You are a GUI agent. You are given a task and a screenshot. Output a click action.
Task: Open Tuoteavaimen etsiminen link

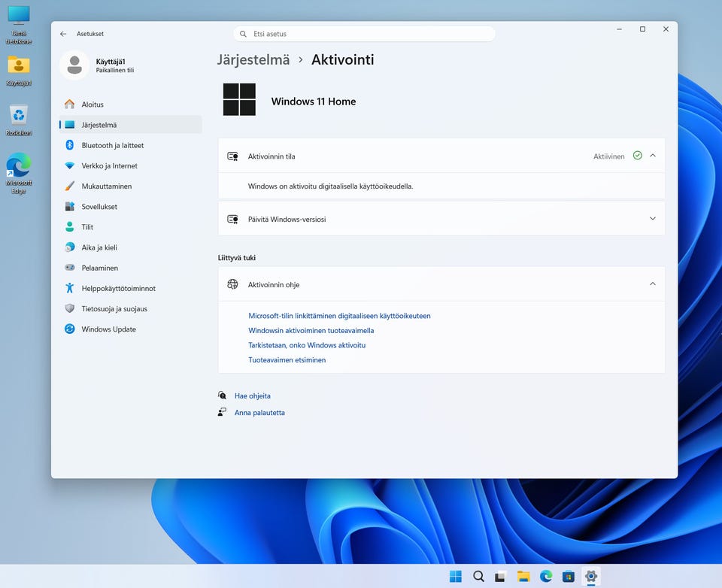(x=287, y=359)
